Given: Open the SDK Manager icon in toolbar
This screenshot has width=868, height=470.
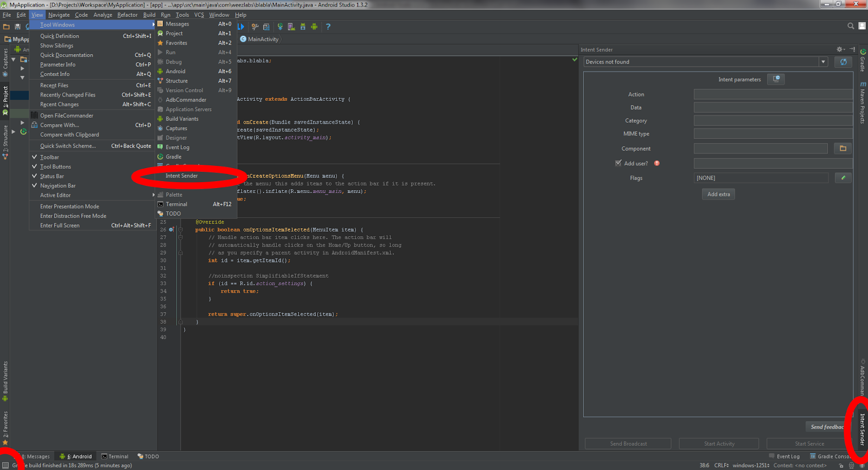Looking at the screenshot, I should 303,27.
